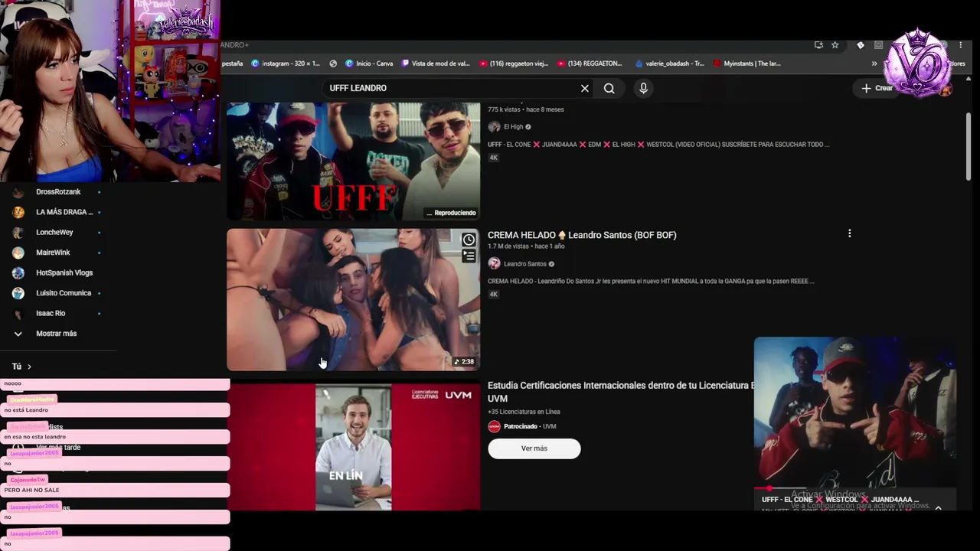980x551 pixels.
Task: Click the Chrome cast/install icon in address bar
Action: 818,45
